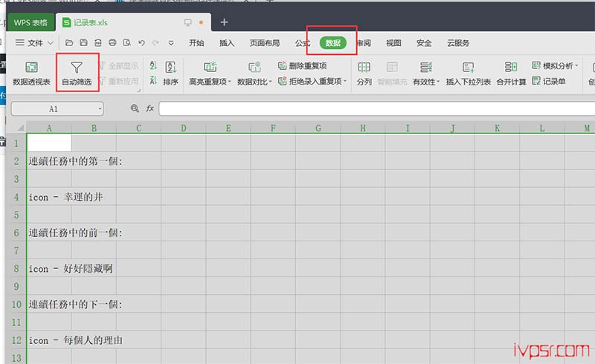
Task: Click the 记录单 record form button
Action: point(549,81)
